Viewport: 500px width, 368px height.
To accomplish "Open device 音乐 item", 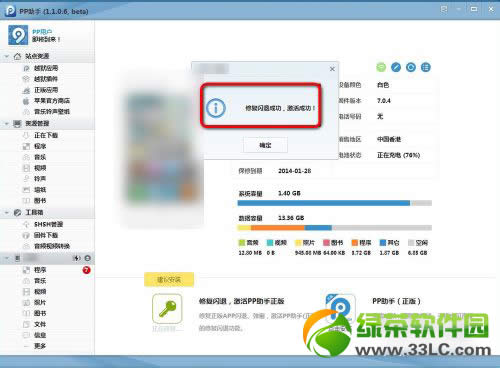I will [x=40, y=281].
